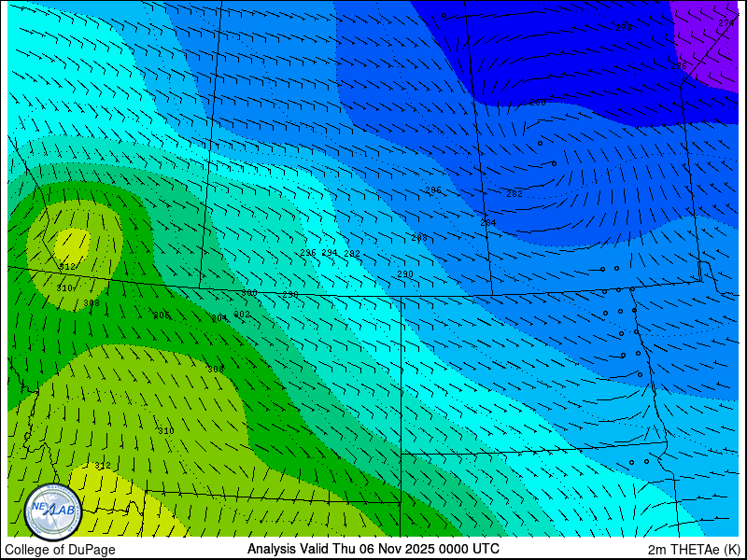This screenshot has width=747, height=560.
Task: Click the '2m THETAe (K)' label
Action: 694,549
